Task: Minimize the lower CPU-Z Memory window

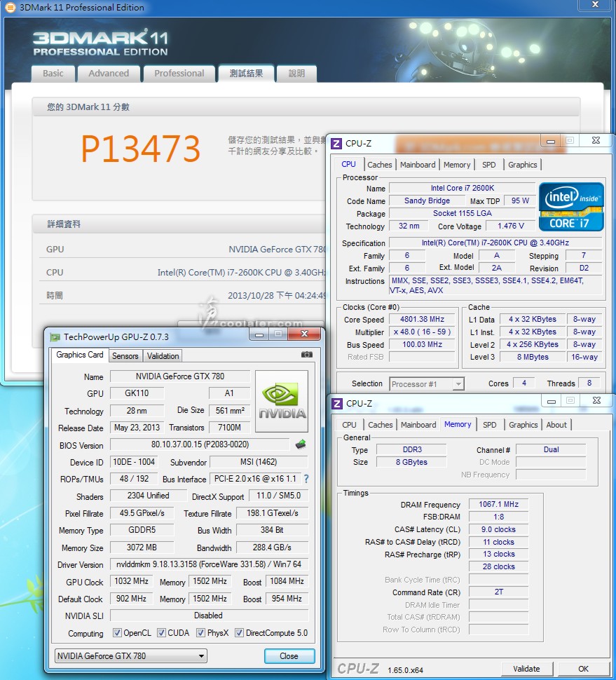Action: (x=551, y=401)
